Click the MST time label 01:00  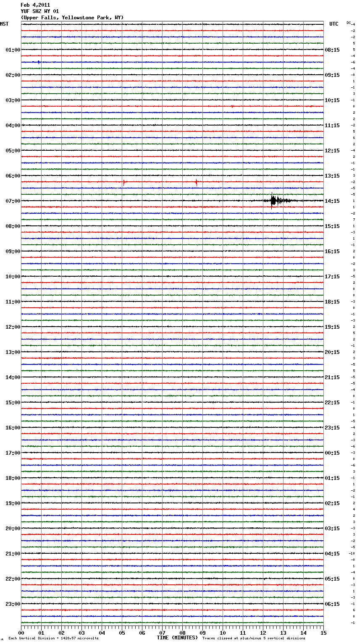point(13,50)
